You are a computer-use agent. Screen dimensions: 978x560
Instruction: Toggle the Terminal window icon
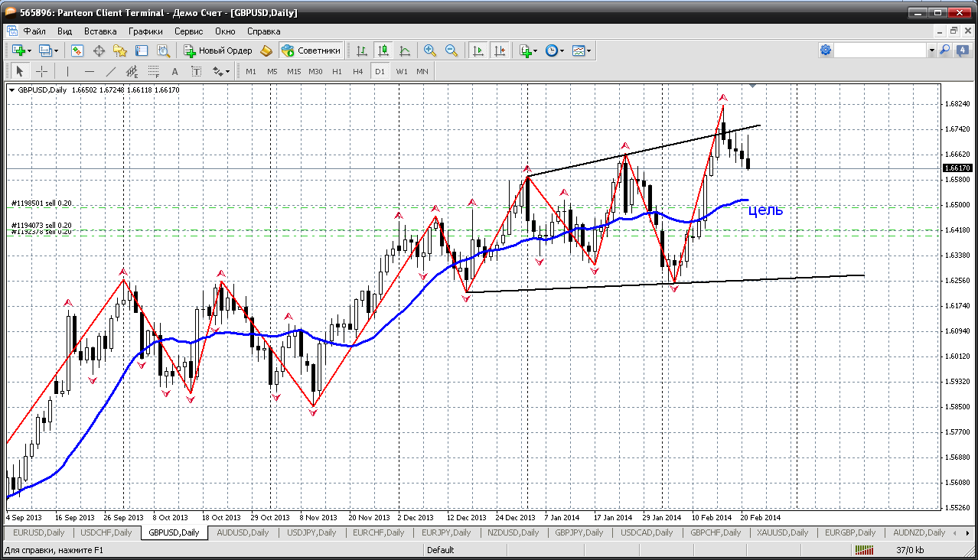click(x=142, y=50)
